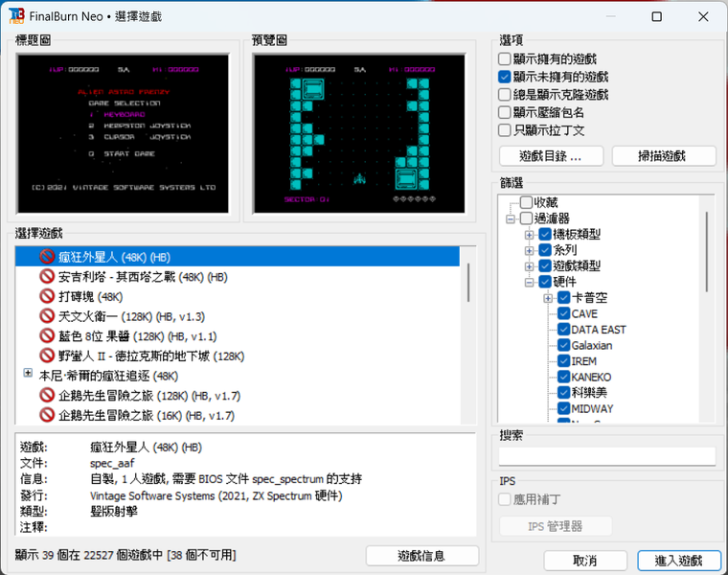Viewport: 728px width, 575px height.
Task: Click into the 搜索 search field
Action: pos(607,456)
